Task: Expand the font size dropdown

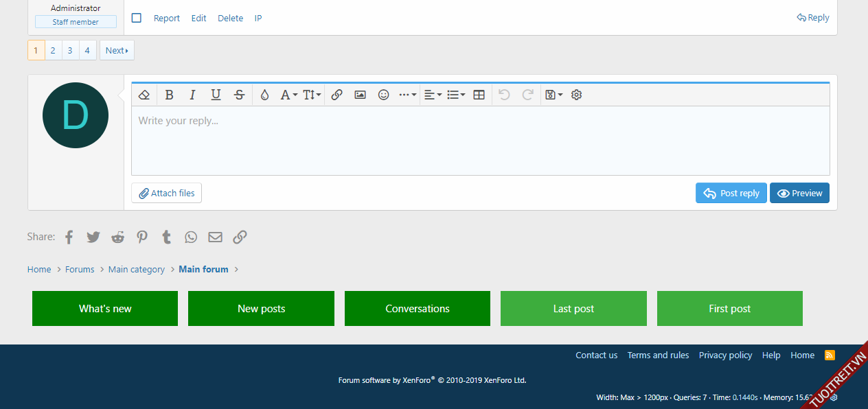Action: coord(312,95)
